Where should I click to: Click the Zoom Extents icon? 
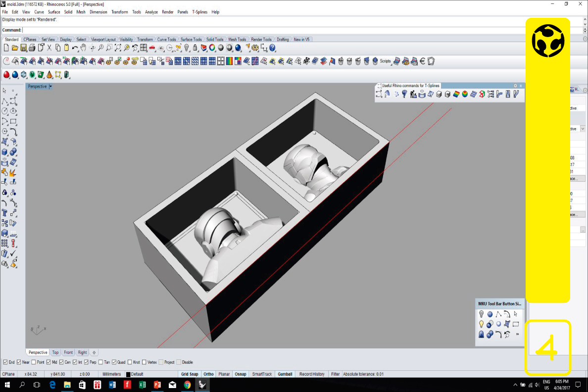[x=118, y=48]
